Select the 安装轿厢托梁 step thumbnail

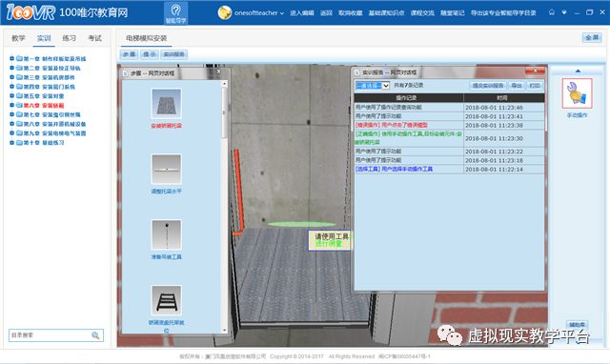click(x=166, y=104)
